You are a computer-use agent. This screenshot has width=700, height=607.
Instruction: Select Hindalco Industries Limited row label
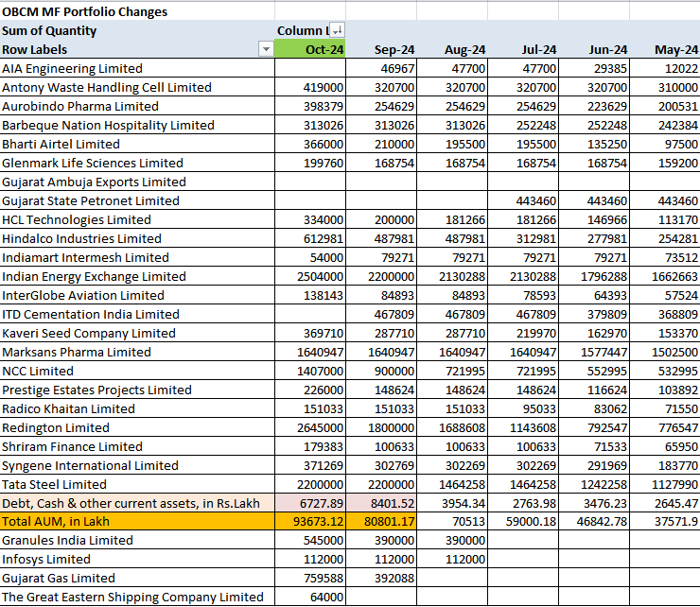click(x=81, y=238)
